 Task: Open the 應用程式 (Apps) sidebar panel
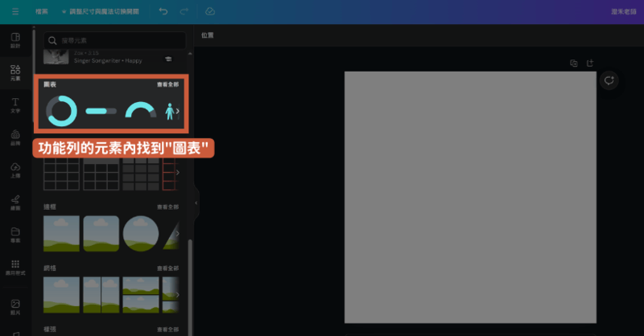pos(15,267)
